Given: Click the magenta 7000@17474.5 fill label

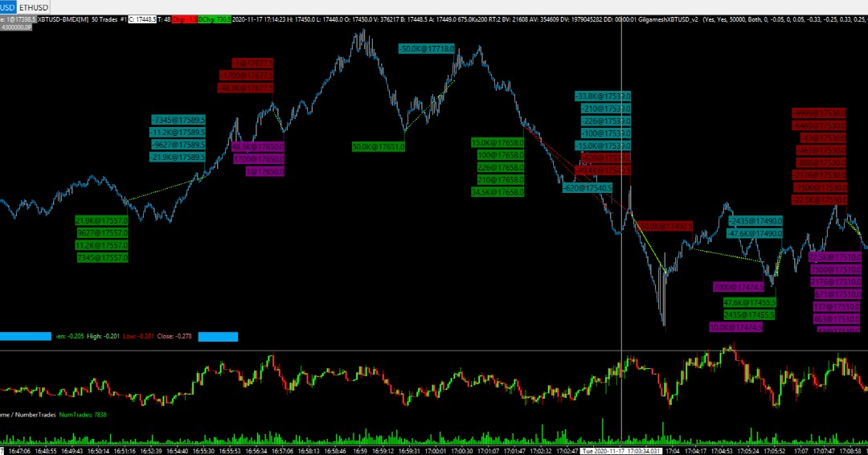Looking at the screenshot, I should tap(739, 287).
